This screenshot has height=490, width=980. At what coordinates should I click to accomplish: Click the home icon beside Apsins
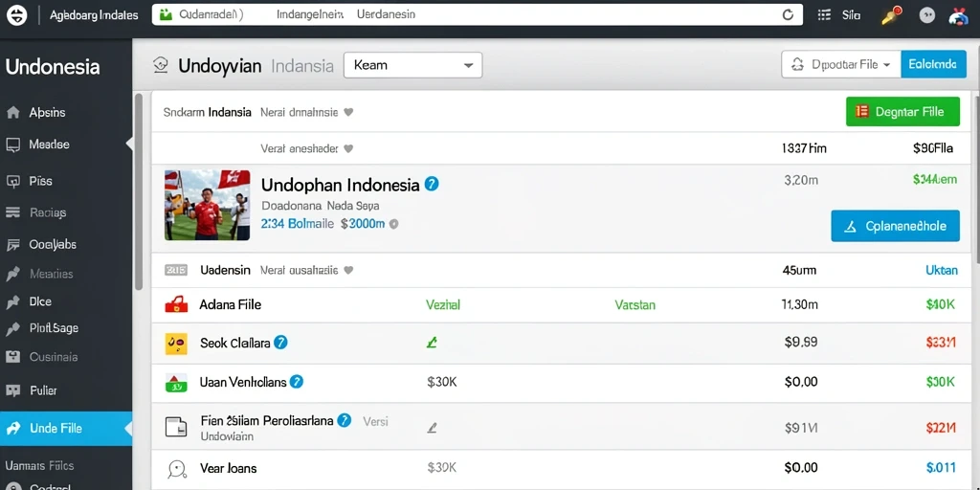(x=12, y=113)
